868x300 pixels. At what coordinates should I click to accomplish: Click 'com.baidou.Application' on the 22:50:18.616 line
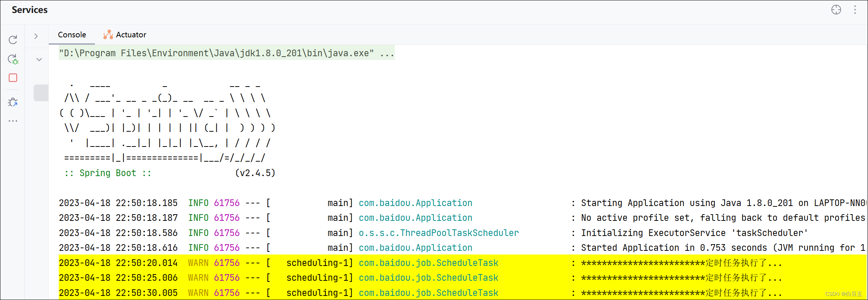[x=416, y=248]
